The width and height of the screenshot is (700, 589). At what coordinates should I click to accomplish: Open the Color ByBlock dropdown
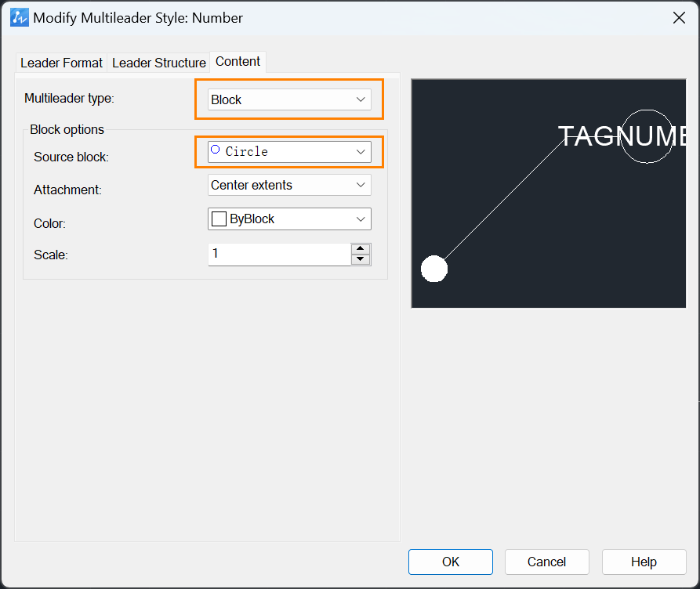click(289, 219)
